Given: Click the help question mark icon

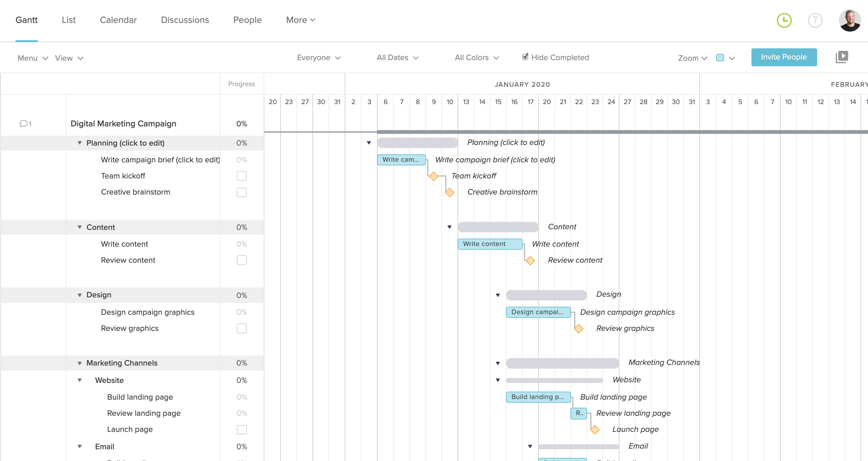Looking at the screenshot, I should pos(815,20).
